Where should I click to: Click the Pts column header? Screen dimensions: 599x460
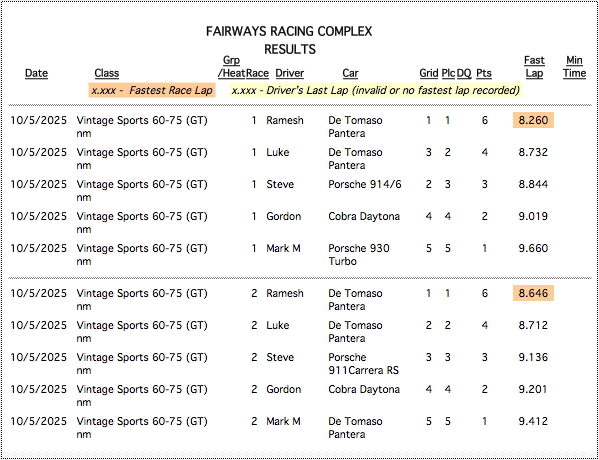tap(484, 73)
